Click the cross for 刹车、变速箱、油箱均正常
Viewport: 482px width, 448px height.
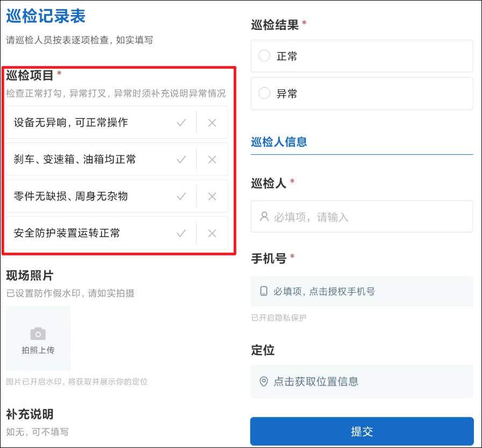[x=212, y=159]
